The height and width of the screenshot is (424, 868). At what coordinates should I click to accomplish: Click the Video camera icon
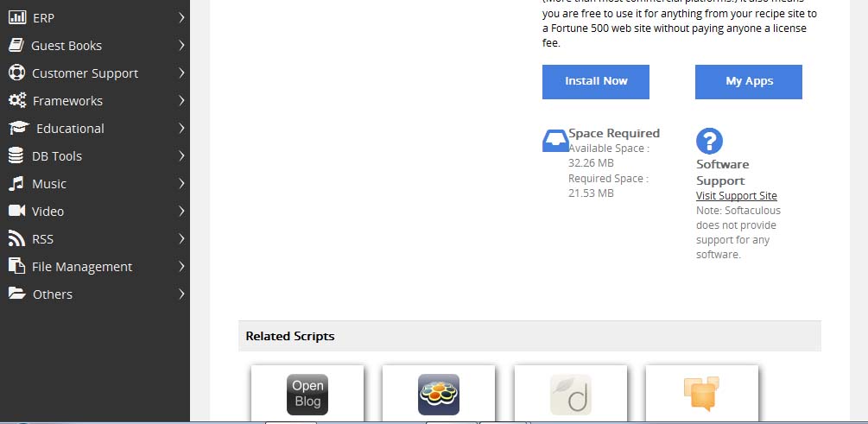click(16, 211)
